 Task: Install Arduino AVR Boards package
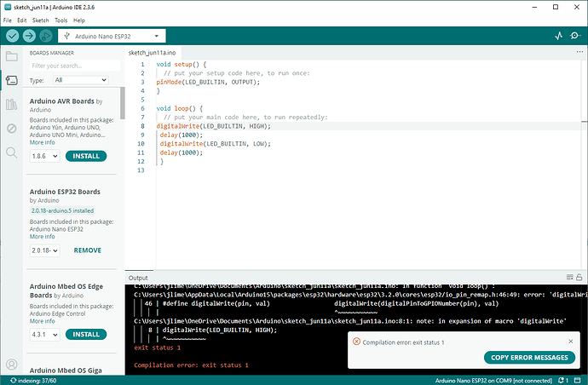86,156
